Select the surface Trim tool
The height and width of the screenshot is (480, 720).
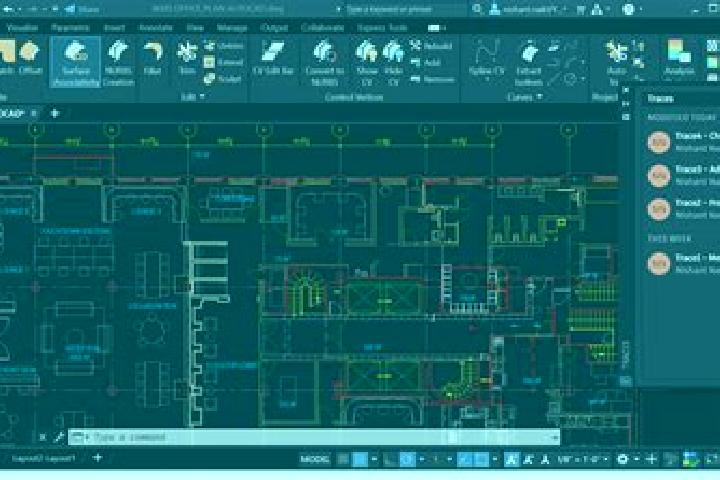click(x=187, y=58)
